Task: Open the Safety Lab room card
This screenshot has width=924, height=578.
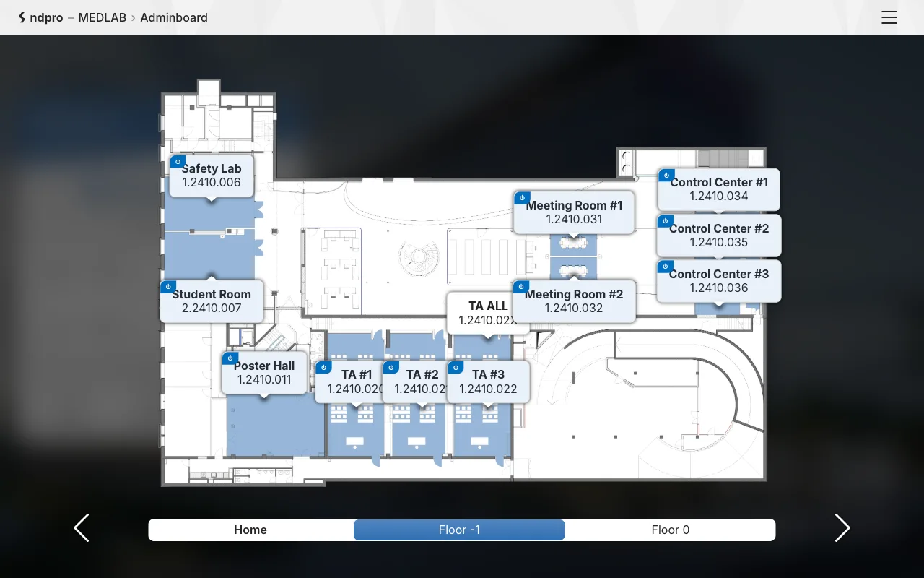Action: [x=212, y=176]
